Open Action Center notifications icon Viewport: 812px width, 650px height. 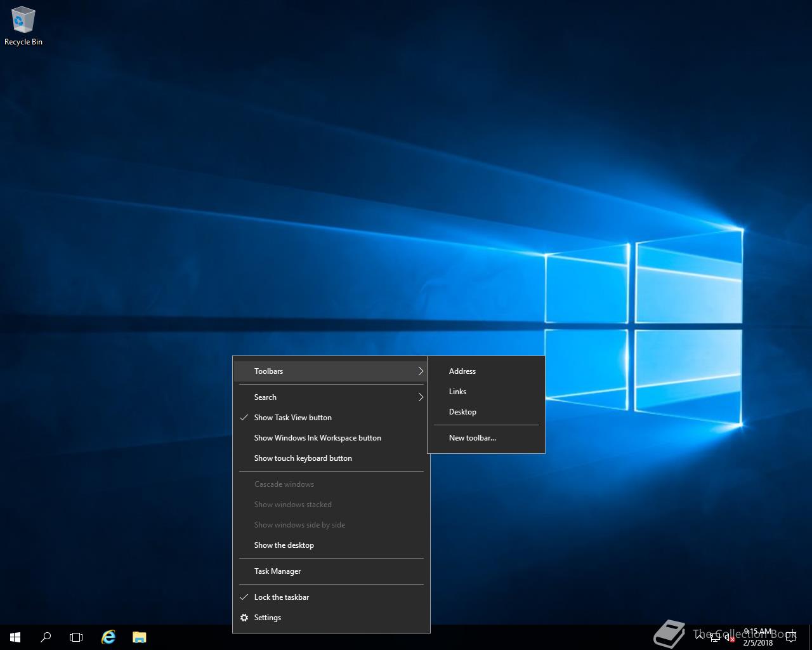(x=790, y=637)
